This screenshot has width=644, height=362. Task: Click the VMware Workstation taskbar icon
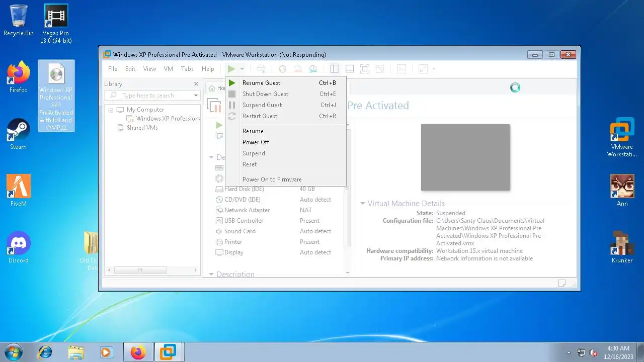coord(168,352)
